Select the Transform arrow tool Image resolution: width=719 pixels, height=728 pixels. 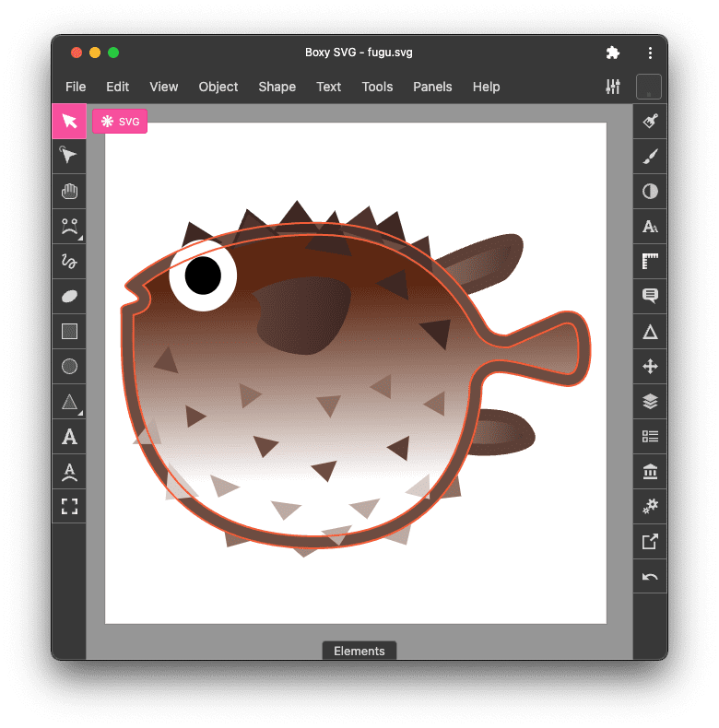(69, 122)
